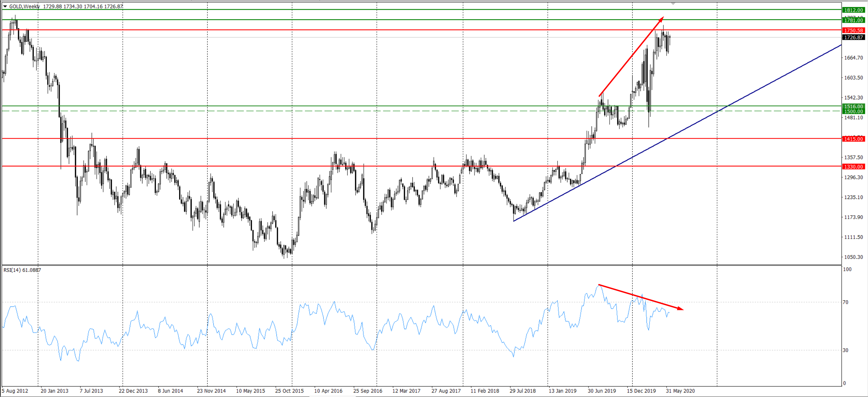Select the 1750.58 red price label
Viewport: 868px width, 397px height.
[853, 31]
